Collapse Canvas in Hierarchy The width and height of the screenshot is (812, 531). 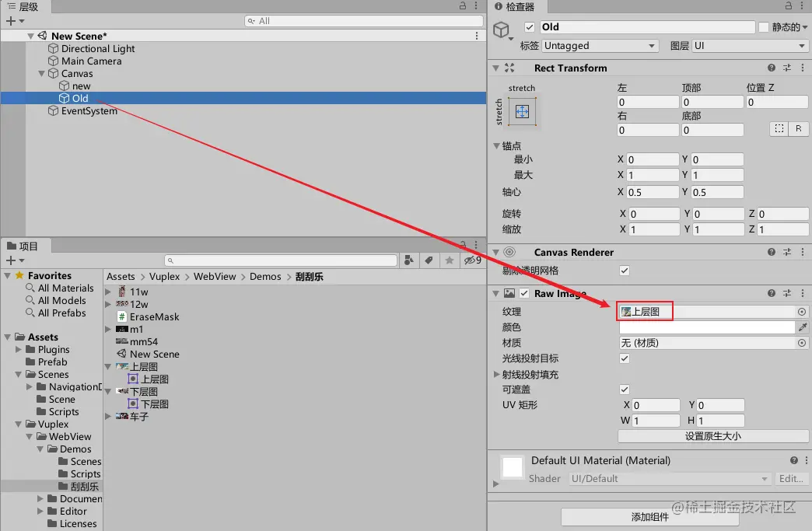[42, 74]
